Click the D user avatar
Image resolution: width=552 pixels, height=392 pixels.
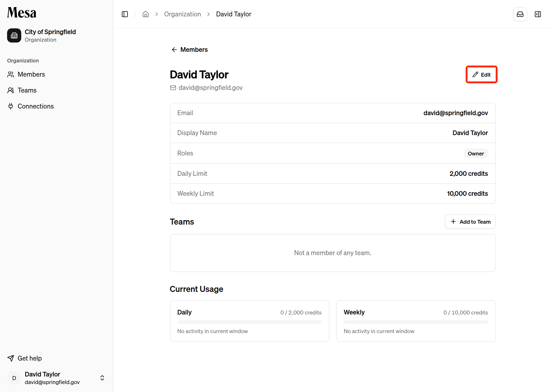[x=14, y=378]
